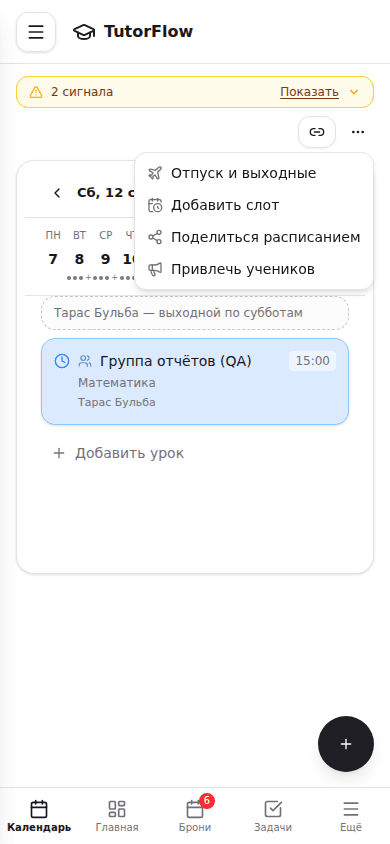390x844 pixels.
Task: Click the 15:00 time badge
Action: [x=313, y=361]
